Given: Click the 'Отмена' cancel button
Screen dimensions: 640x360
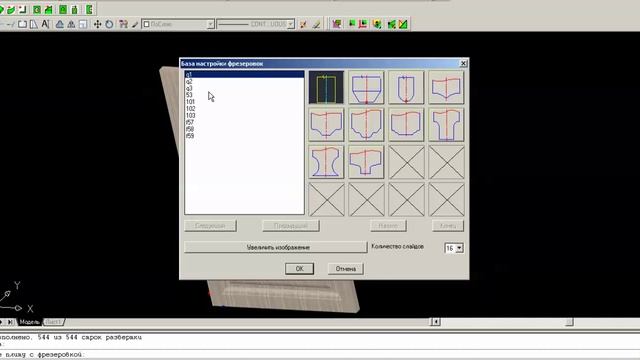Looking at the screenshot, I should [346, 269].
